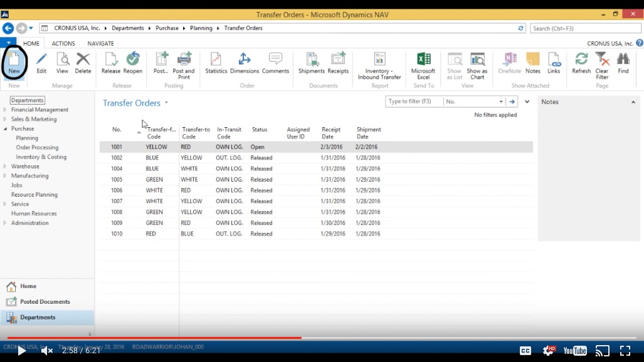The width and height of the screenshot is (644, 362).
Task: Click the Post... icon
Action: point(161,59)
